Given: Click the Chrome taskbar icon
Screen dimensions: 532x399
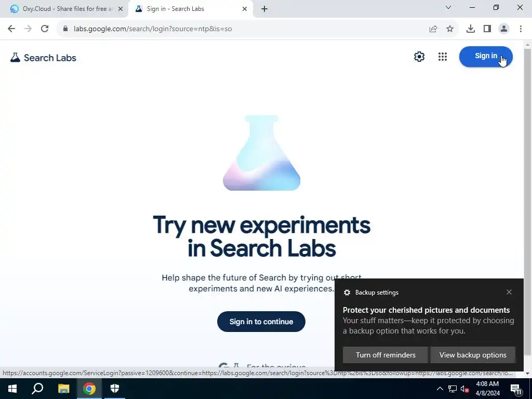Looking at the screenshot, I should pos(89,389).
